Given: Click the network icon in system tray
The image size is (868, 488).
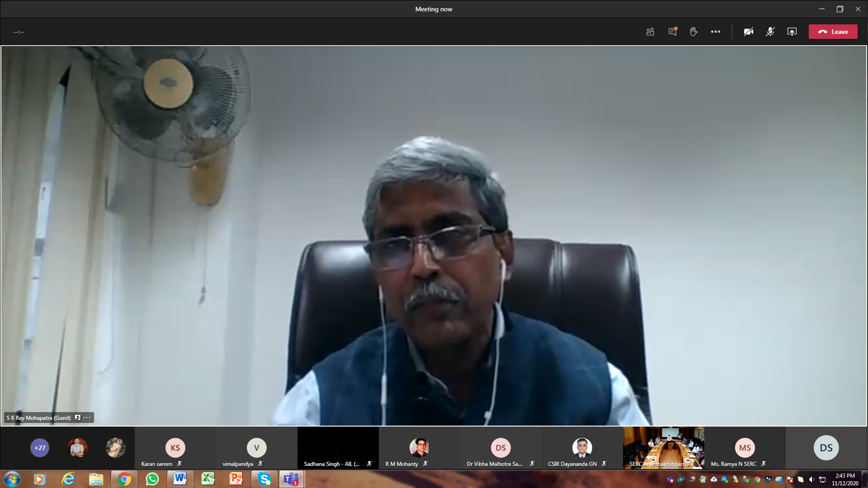Looking at the screenshot, I should (x=823, y=479).
